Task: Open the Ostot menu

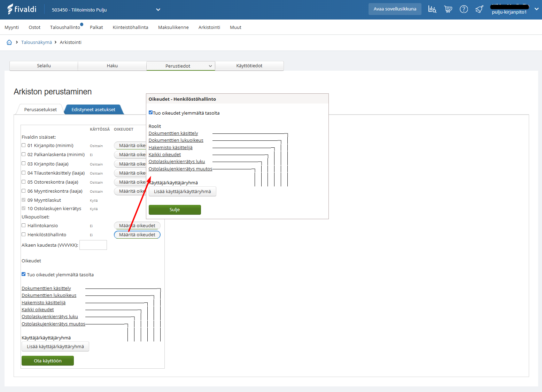Action: (34, 28)
